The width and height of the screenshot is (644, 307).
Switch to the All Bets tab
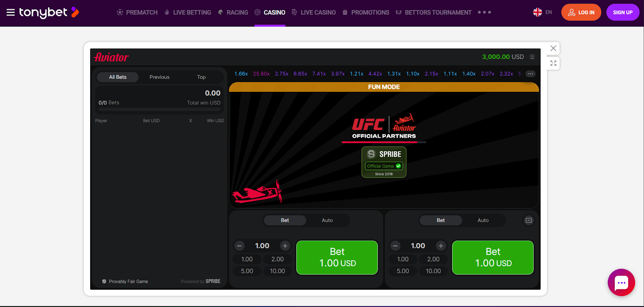(x=118, y=77)
